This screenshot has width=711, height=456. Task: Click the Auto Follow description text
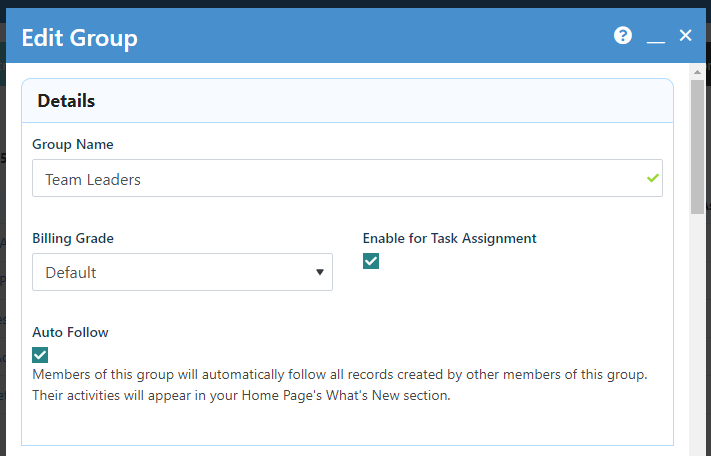point(340,385)
